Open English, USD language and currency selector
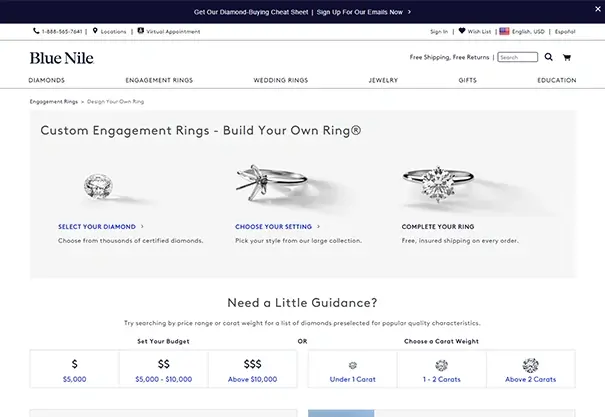The height and width of the screenshot is (417, 605). pyautogui.click(x=528, y=32)
